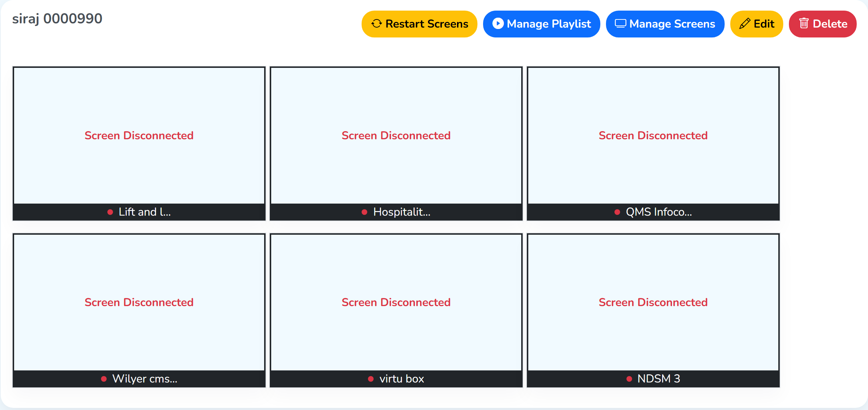
Task: Click the virtu box screen name
Action: [402, 379]
